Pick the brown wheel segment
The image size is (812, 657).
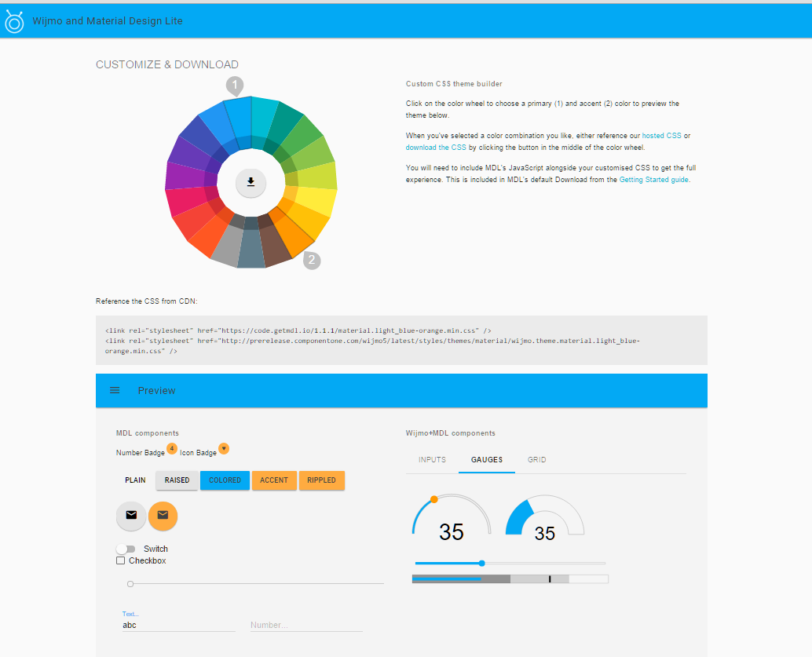click(274, 244)
